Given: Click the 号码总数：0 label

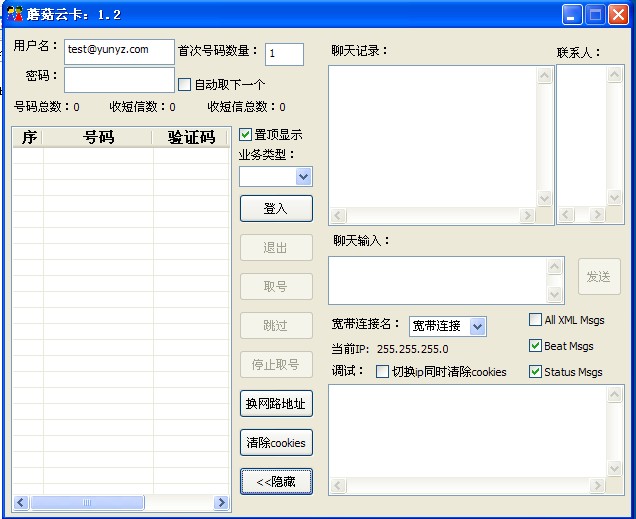Looking at the screenshot, I should pyautogui.click(x=47, y=107).
